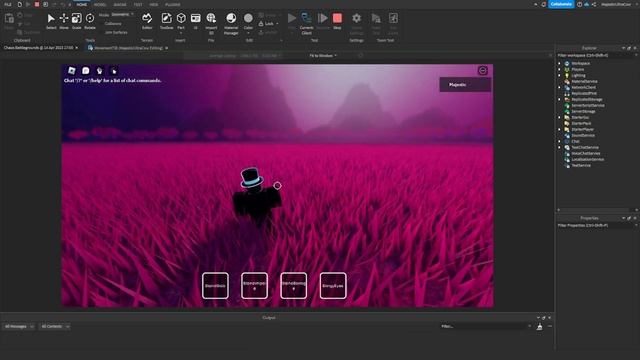Choose the Select tool in the ribbon
640x360 pixels.
(51, 21)
